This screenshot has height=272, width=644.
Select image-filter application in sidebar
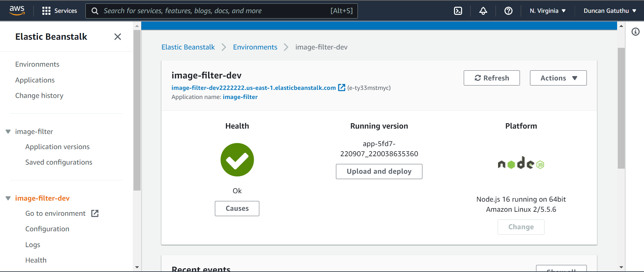(34, 132)
